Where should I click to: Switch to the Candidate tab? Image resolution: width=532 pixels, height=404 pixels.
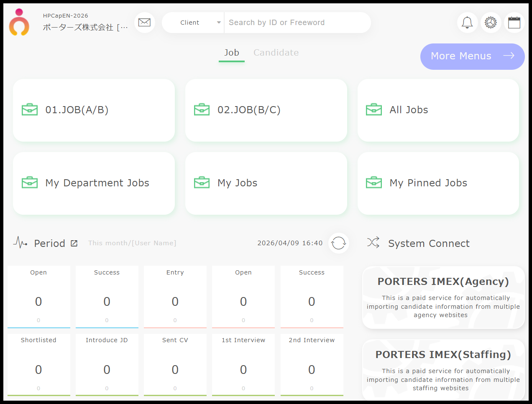tap(276, 53)
